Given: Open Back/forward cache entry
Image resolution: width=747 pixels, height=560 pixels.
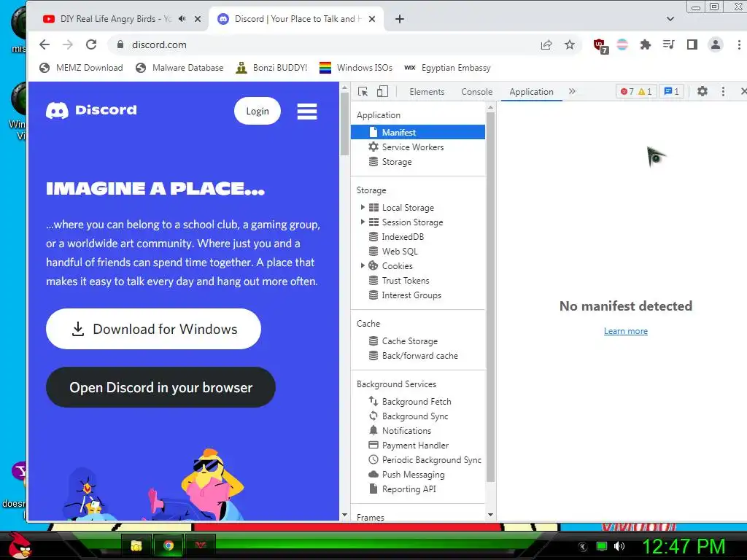Looking at the screenshot, I should (419, 356).
